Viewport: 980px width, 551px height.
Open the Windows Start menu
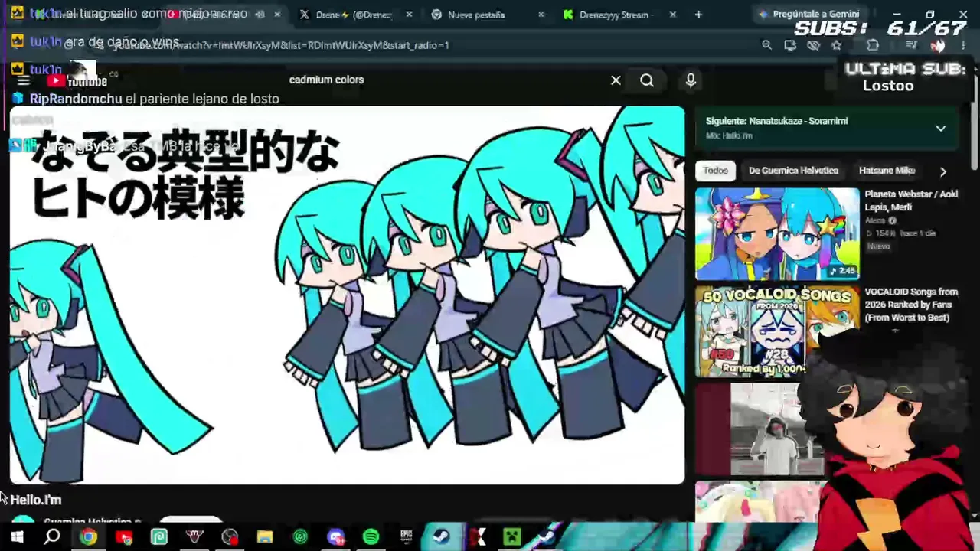tap(17, 537)
